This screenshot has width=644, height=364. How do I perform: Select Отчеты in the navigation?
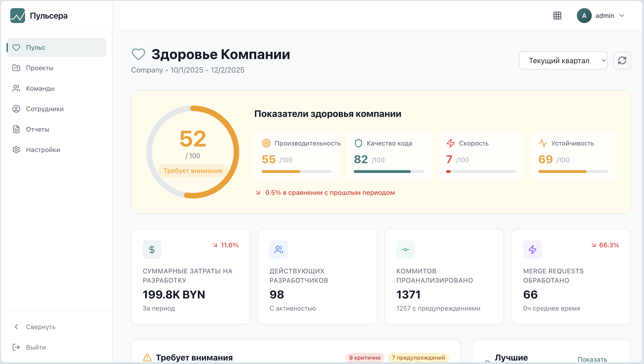click(x=37, y=129)
